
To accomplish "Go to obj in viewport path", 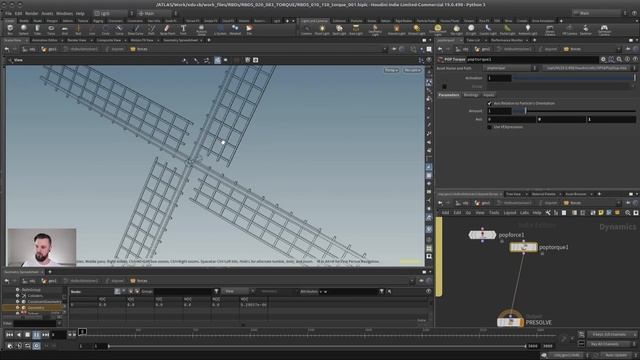I will coord(29,49).
